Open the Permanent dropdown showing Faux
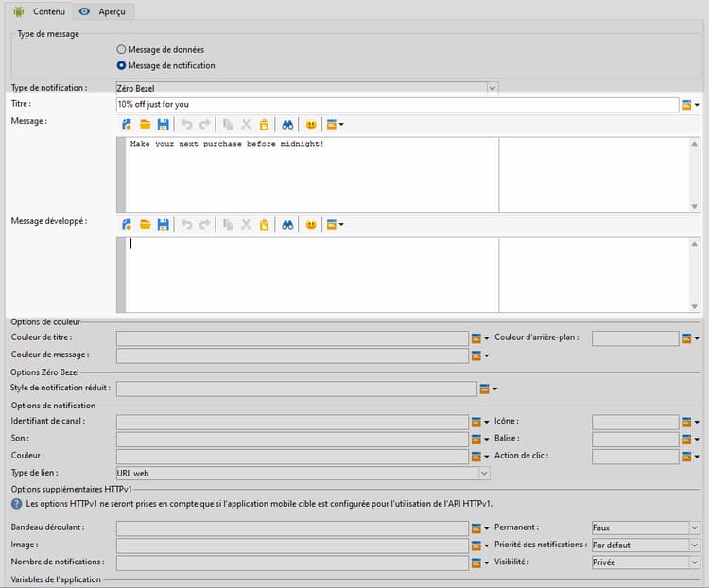The width and height of the screenshot is (709, 588). click(x=646, y=527)
